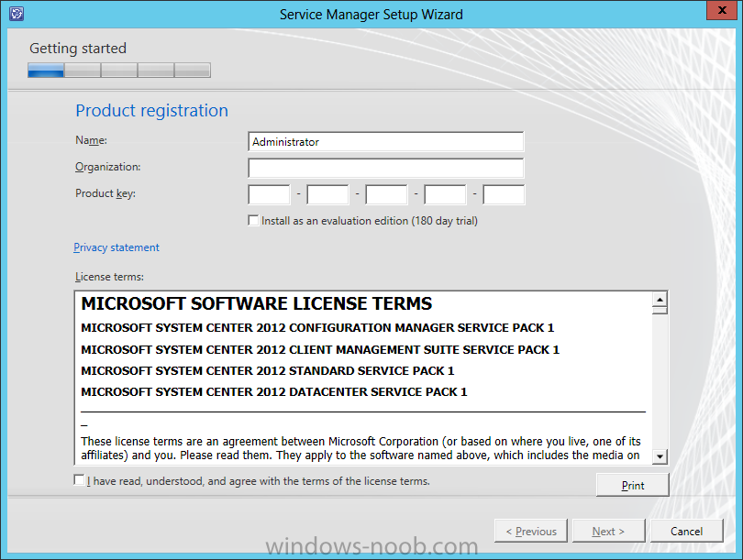
Task: Click 'MICROSOFT SOFTWARE LICENSE TERMS' heading
Action: click(x=256, y=303)
